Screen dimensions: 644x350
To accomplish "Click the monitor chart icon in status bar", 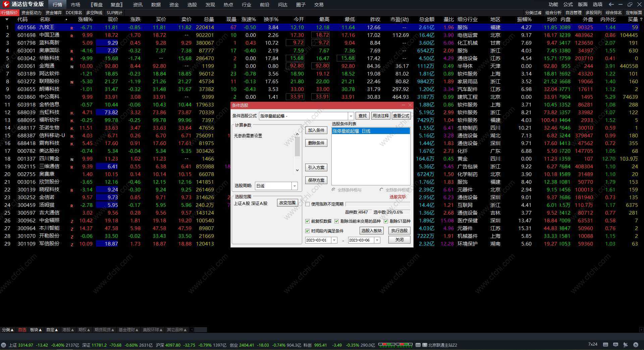I will 615,345.
